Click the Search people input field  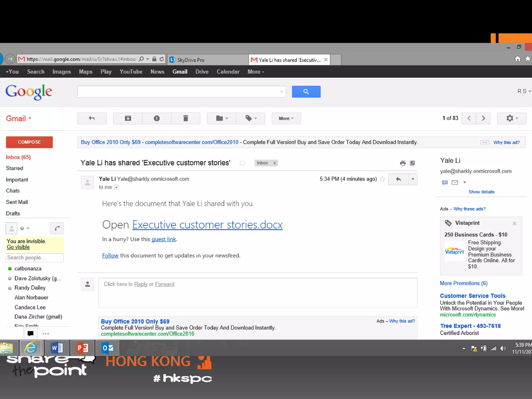tap(34, 258)
